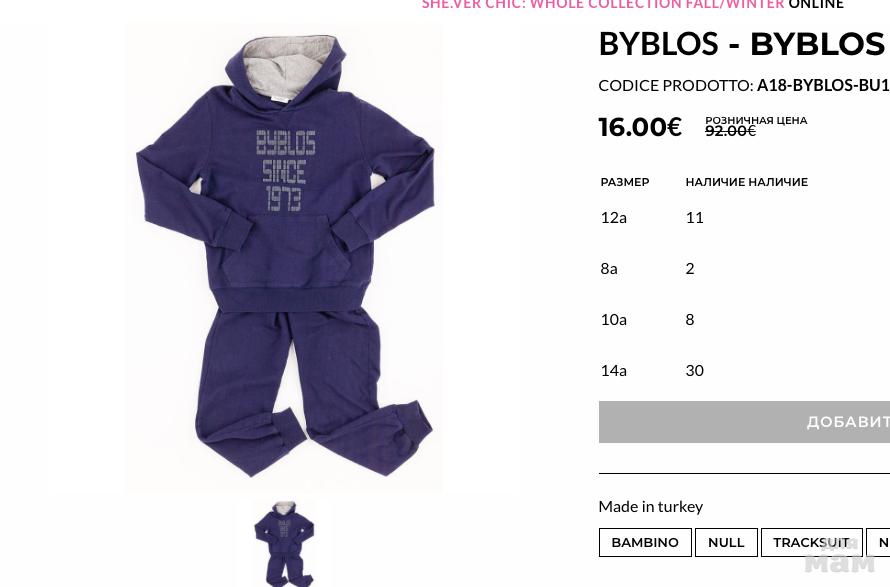
Task: Click the НАЛИЧИЕ column header
Action: tap(746, 182)
